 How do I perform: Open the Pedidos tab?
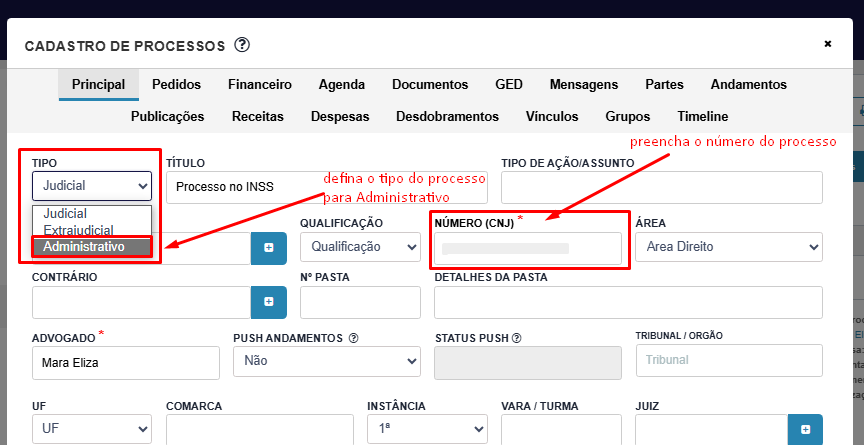[x=176, y=85]
